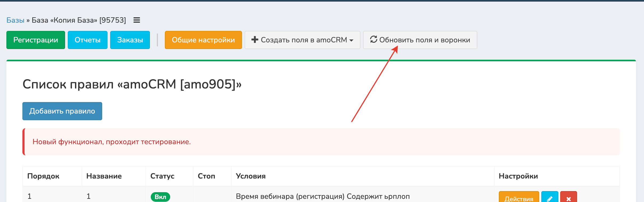This screenshot has height=202, width=644.
Task: Click the plus icon in Создать поля
Action: tap(255, 40)
